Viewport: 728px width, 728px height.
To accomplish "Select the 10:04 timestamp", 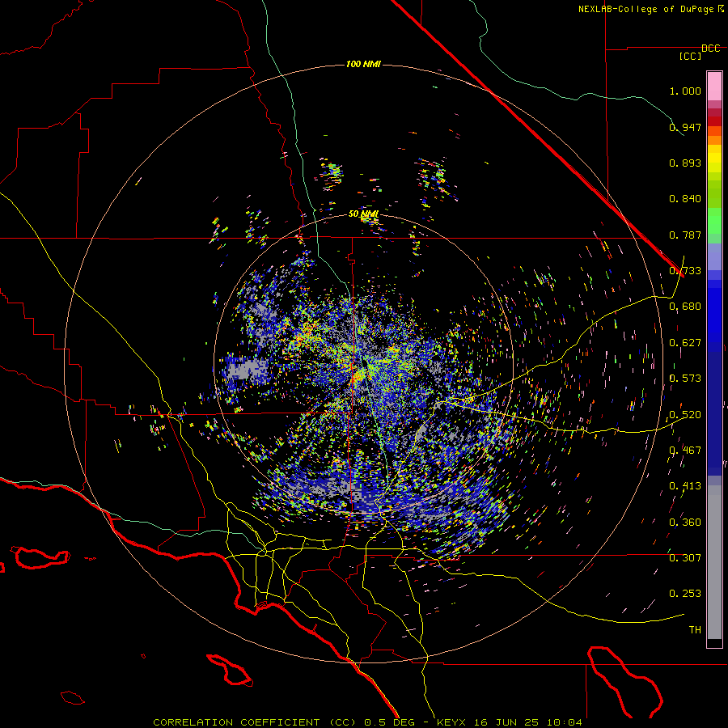I will [564, 722].
